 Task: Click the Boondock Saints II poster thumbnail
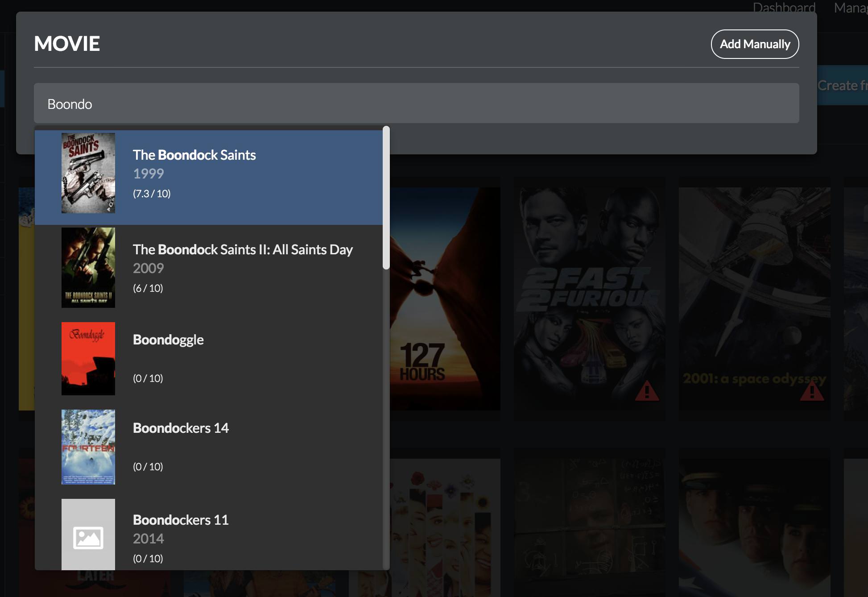[x=88, y=268]
